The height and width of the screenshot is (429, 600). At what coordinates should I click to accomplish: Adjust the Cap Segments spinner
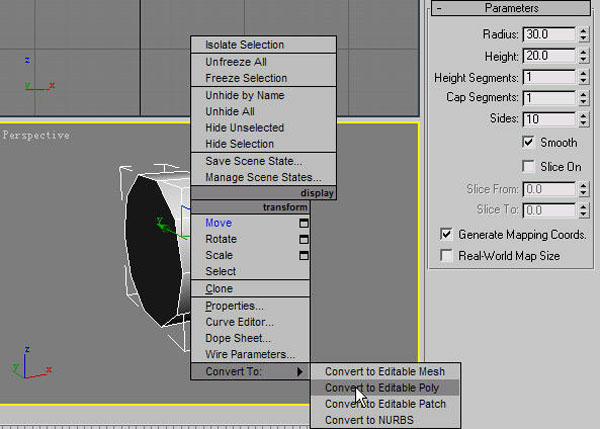[x=582, y=98]
